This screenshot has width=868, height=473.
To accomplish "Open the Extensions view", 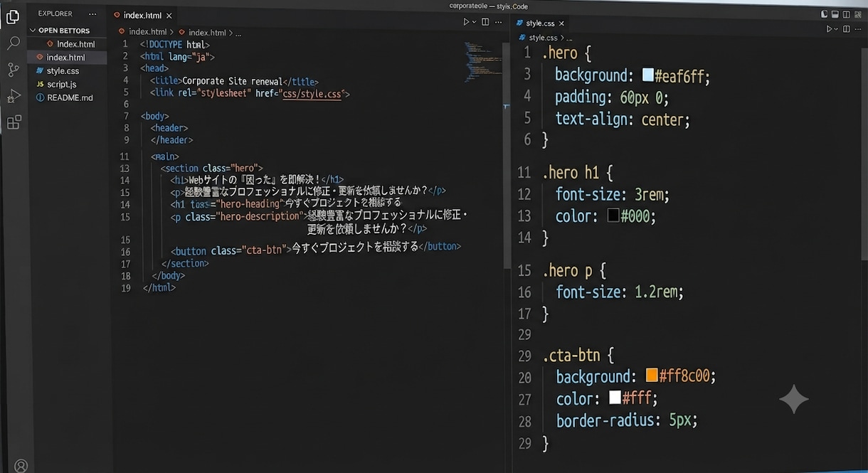I will coord(13,122).
